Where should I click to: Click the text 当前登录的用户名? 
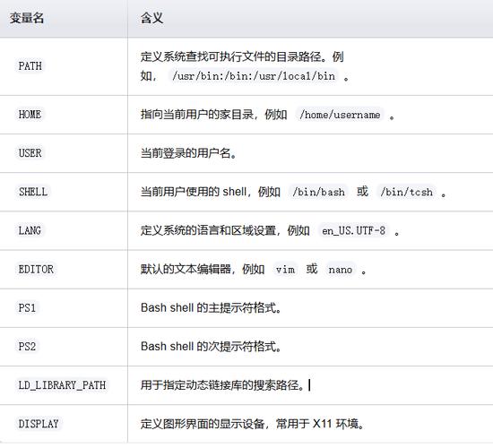tap(188, 153)
